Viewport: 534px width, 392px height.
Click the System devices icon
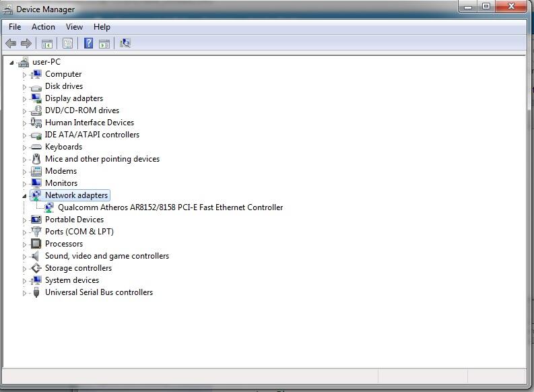36,280
